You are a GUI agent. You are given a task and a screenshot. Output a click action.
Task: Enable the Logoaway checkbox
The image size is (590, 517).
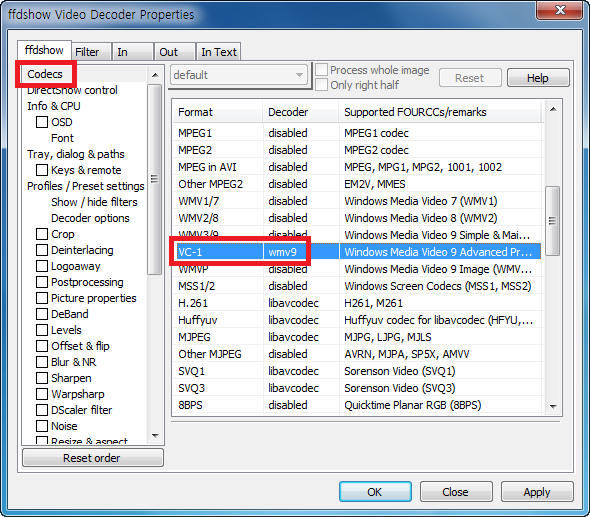tap(42, 266)
